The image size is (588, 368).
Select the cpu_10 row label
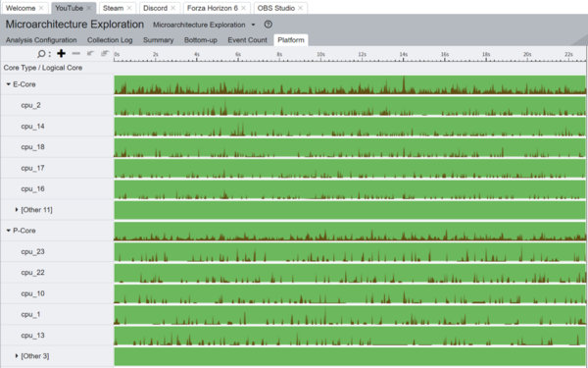tap(32, 293)
